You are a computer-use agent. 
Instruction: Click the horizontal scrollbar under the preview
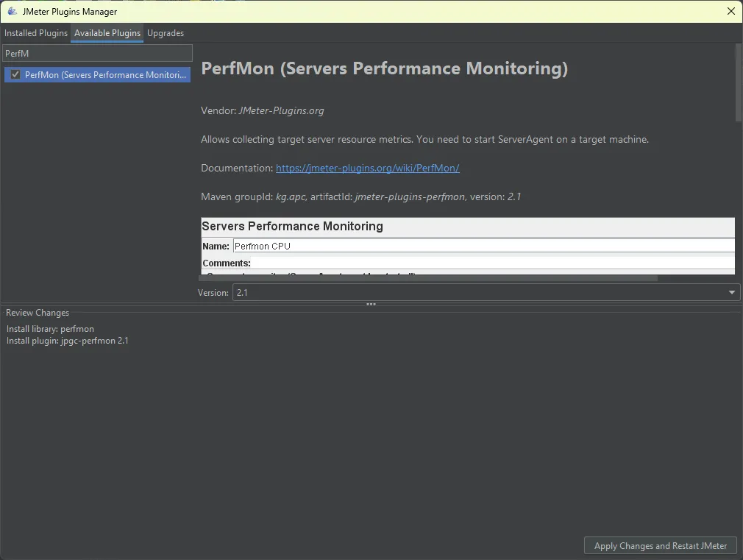pos(429,278)
